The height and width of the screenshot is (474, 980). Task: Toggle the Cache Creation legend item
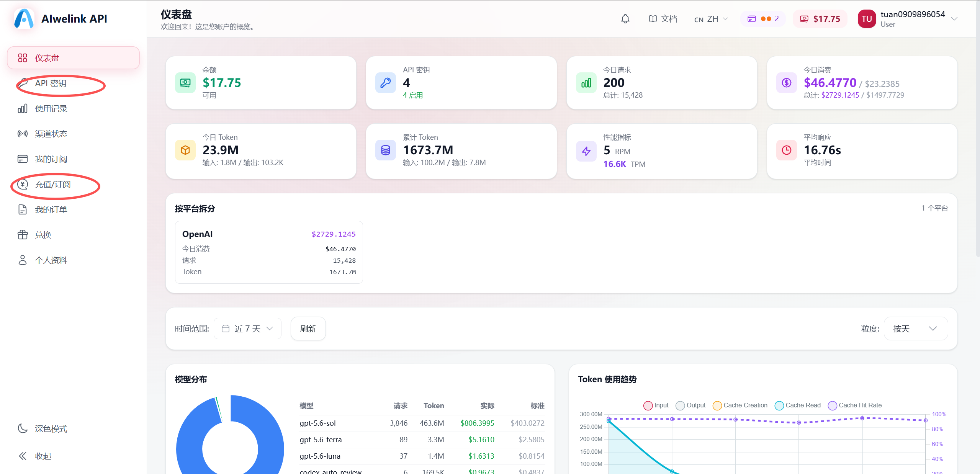tap(740, 405)
